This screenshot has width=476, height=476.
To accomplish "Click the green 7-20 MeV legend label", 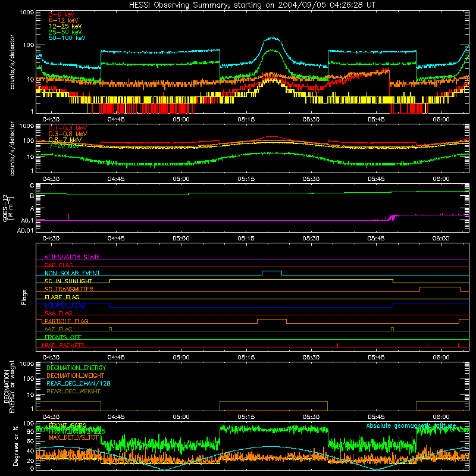I will pyautogui.click(x=64, y=146).
